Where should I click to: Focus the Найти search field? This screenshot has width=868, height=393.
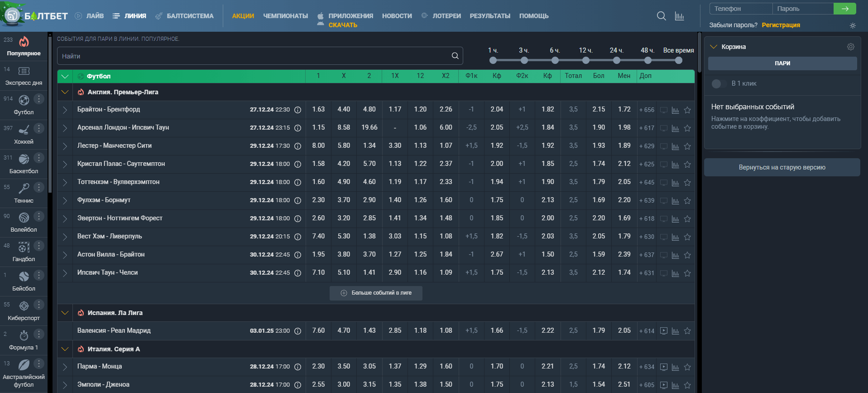coord(260,56)
